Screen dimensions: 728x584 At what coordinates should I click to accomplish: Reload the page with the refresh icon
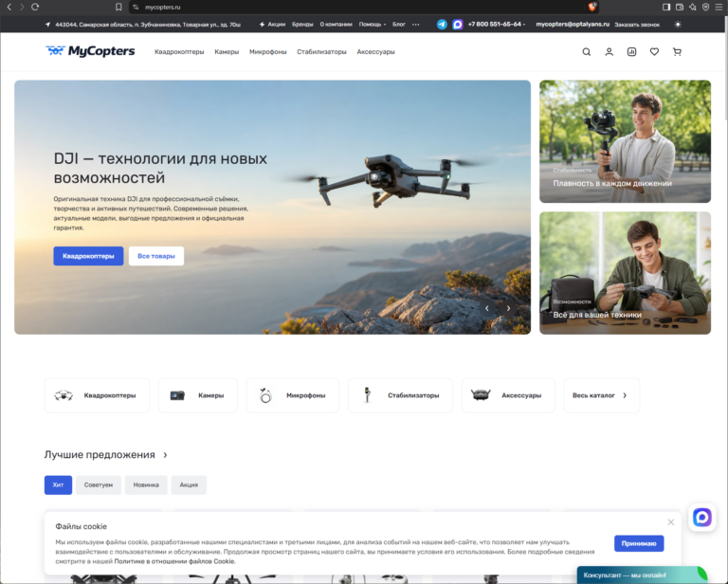(x=35, y=7)
